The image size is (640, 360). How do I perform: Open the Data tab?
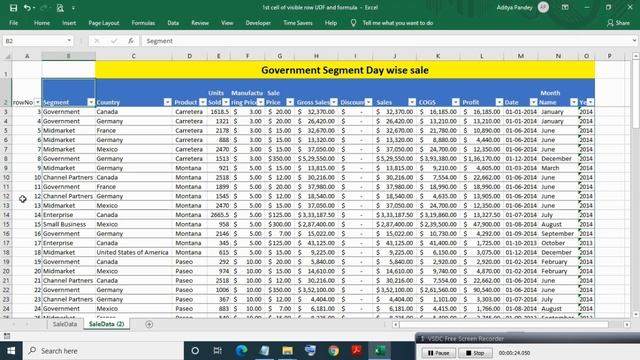(x=173, y=23)
